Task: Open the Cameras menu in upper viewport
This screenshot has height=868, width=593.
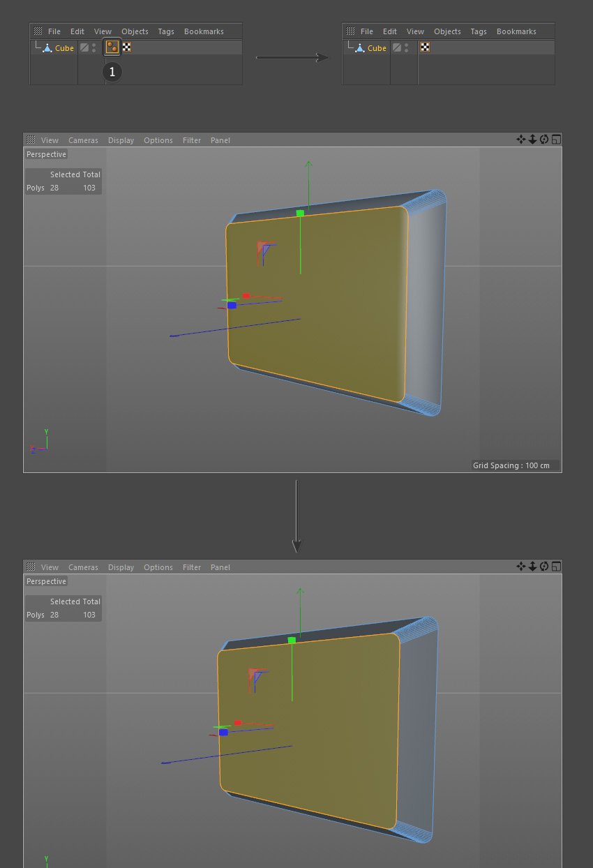Action: coord(83,140)
